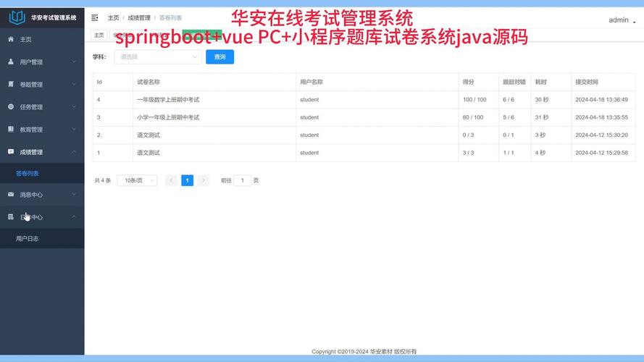Click 语文测试 in row with Id 2
Viewport: 644px width, 362px height.
(x=149, y=135)
